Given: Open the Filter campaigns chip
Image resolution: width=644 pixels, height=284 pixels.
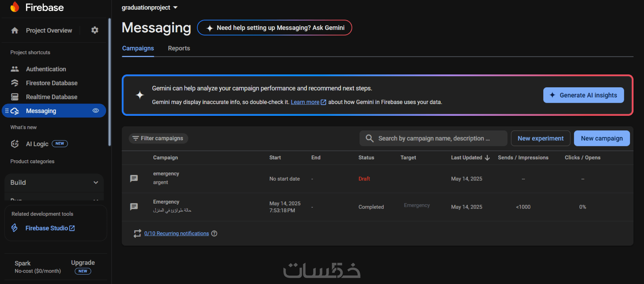Looking at the screenshot, I should 158,138.
